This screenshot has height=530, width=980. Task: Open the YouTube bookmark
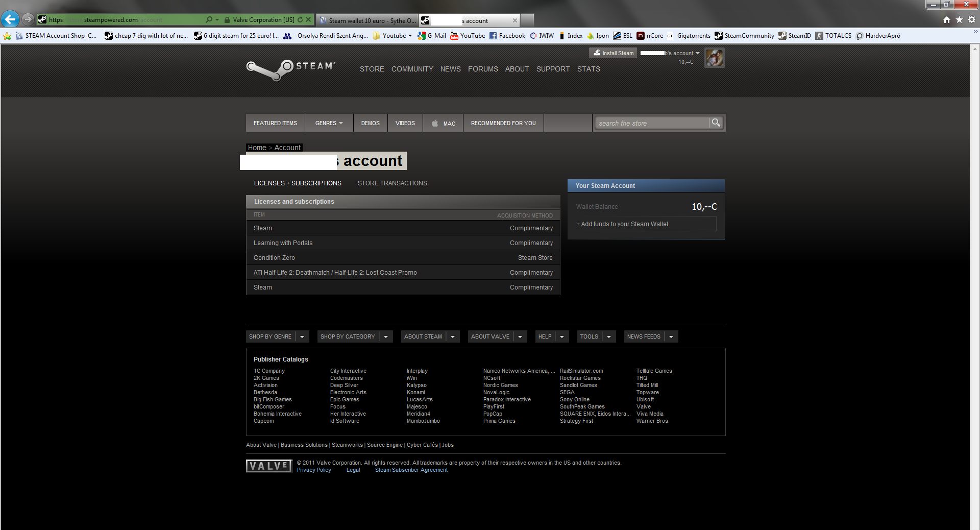pyautogui.click(x=468, y=36)
